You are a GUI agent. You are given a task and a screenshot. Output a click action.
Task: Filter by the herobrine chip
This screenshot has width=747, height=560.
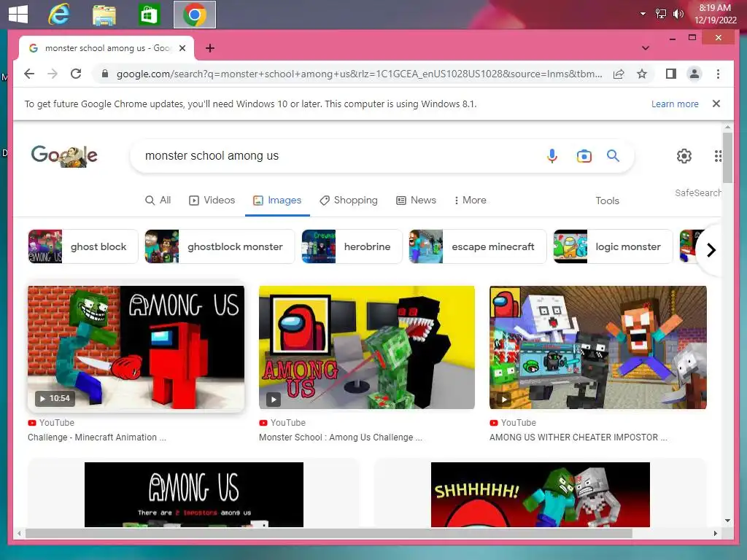[x=352, y=246]
